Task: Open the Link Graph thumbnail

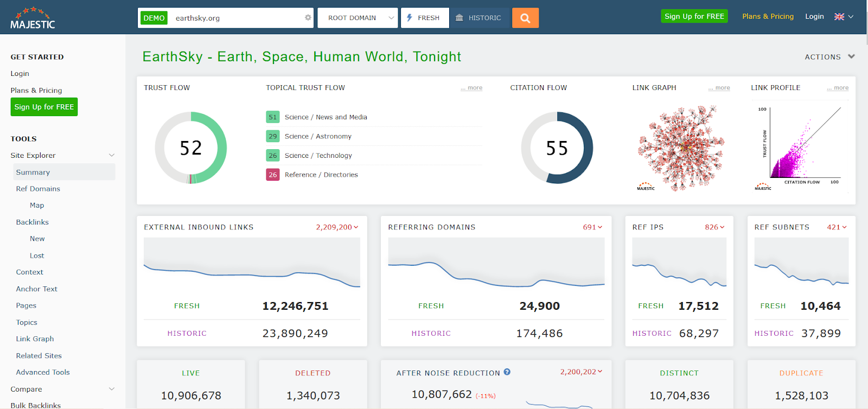Action: click(x=681, y=148)
